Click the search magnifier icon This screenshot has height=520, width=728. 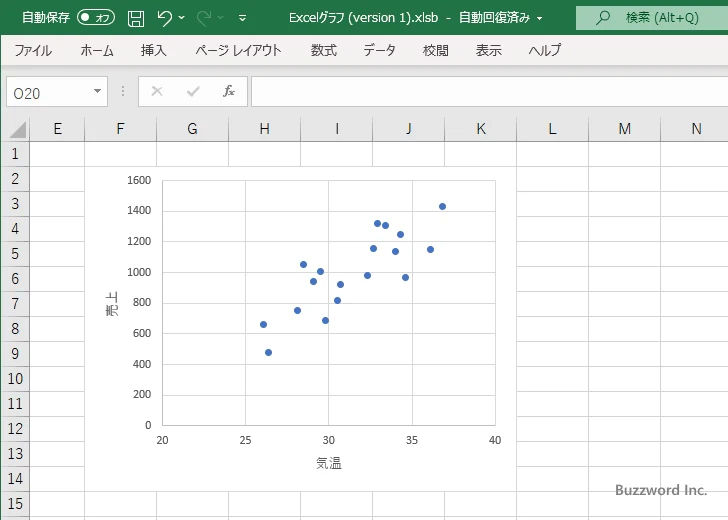(603, 18)
